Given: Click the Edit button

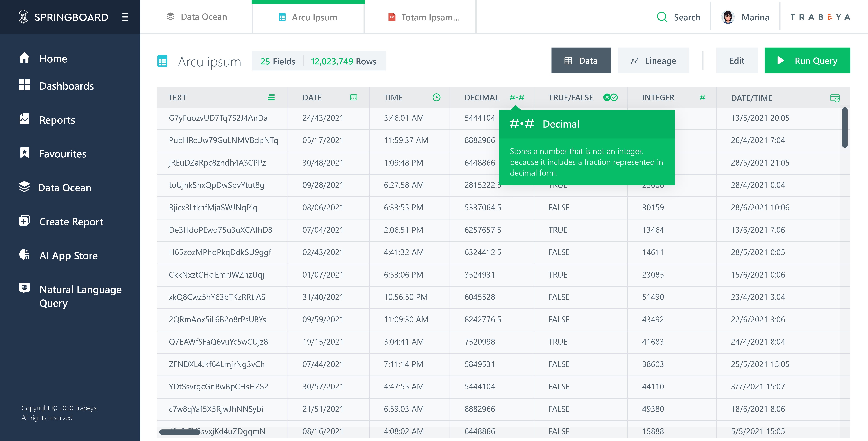Looking at the screenshot, I should (x=737, y=60).
